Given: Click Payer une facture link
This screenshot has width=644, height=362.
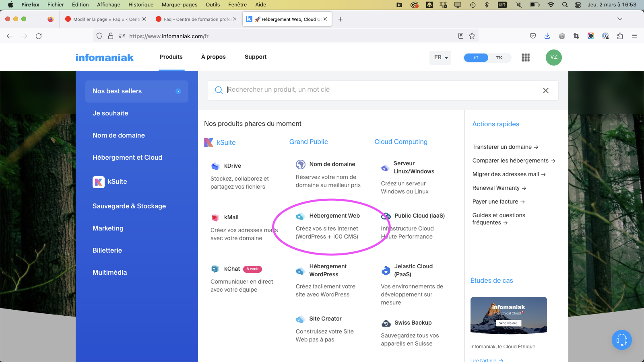Looking at the screenshot, I should click(x=498, y=202).
